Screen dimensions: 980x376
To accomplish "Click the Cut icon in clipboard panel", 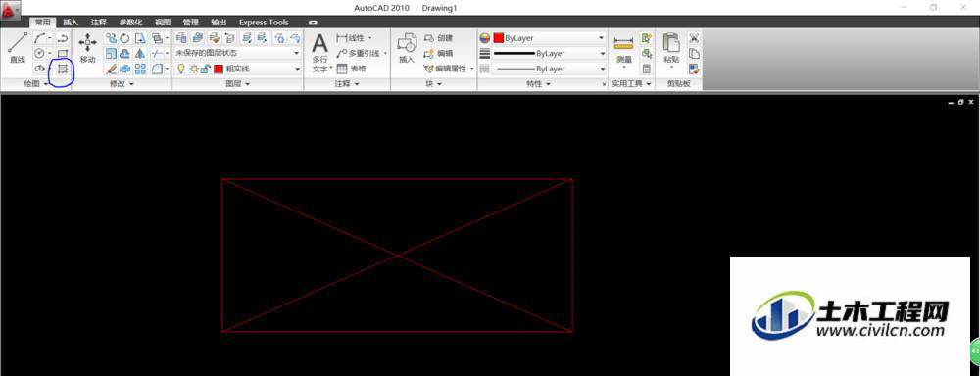I will (694, 38).
